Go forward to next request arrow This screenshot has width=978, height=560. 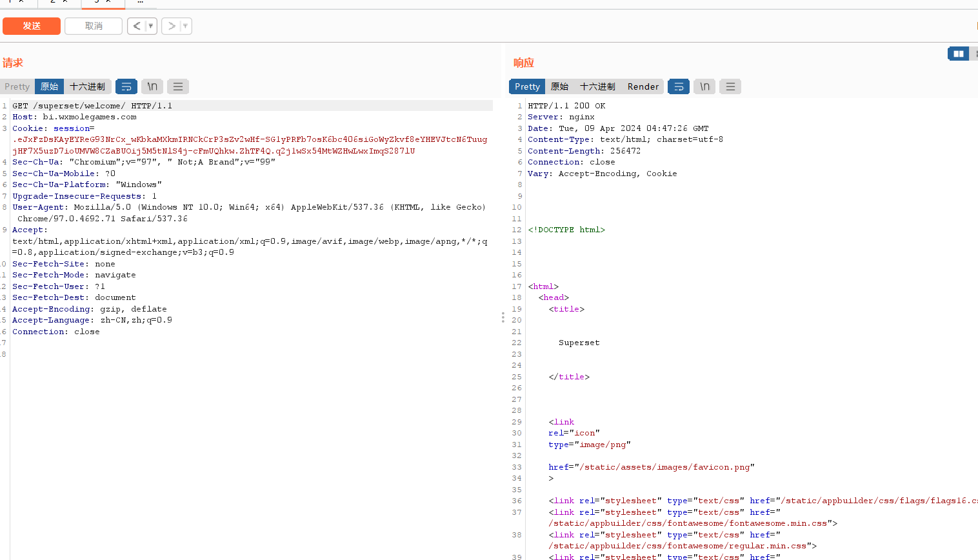tap(171, 26)
